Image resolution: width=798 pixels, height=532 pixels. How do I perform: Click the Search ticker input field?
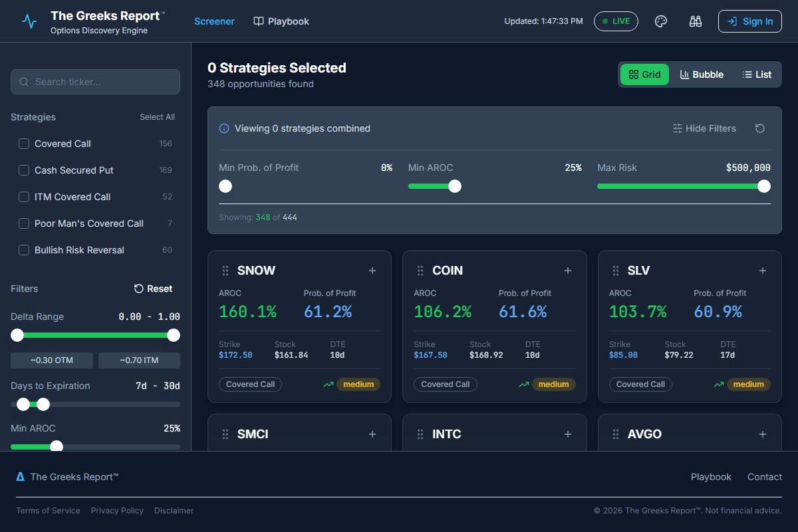[95, 81]
